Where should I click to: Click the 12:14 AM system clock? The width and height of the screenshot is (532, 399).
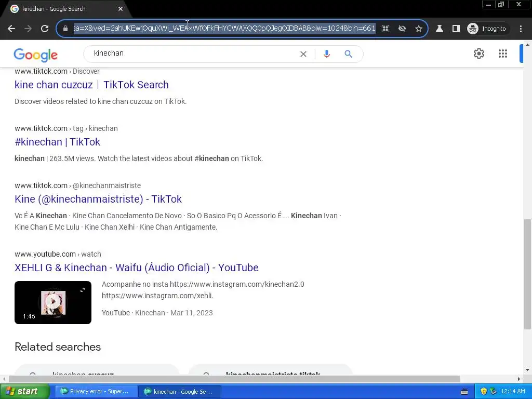coord(513,392)
